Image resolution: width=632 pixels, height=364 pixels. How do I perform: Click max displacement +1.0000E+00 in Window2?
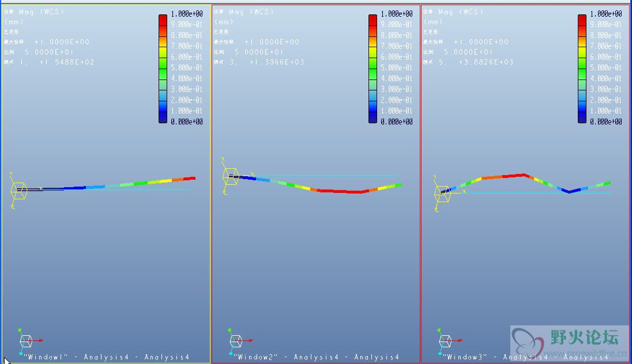tap(272, 42)
